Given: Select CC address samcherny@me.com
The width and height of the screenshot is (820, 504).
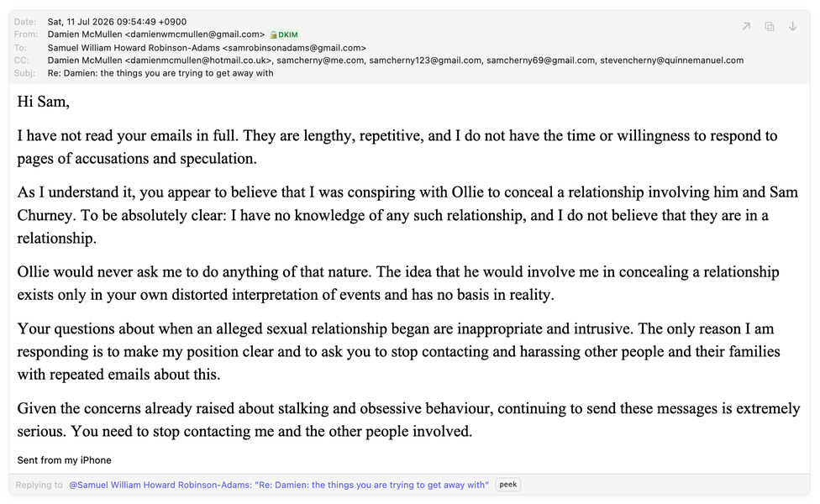Looking at the screenshot, I should pos(320,60).
